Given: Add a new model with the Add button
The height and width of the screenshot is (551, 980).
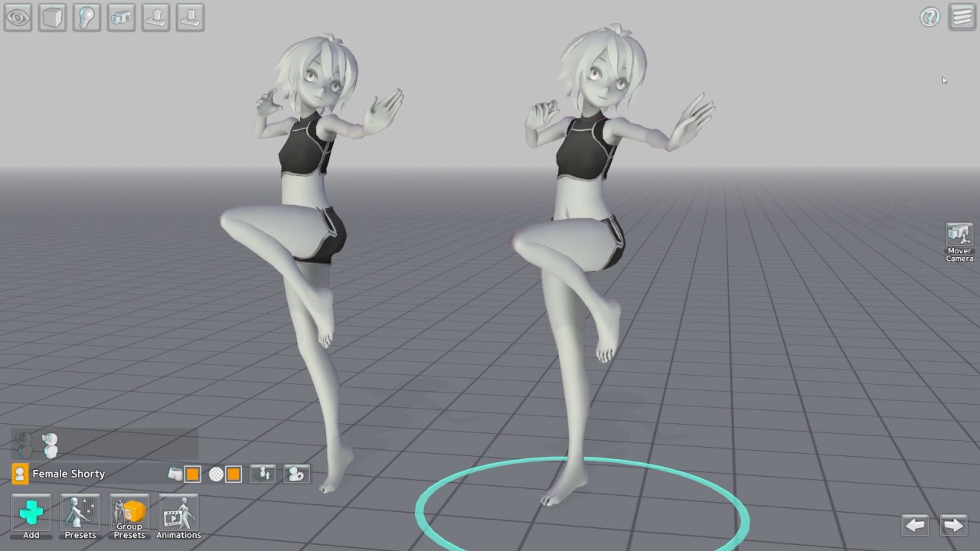Looking at the screenshot, I should coord(31,517).
